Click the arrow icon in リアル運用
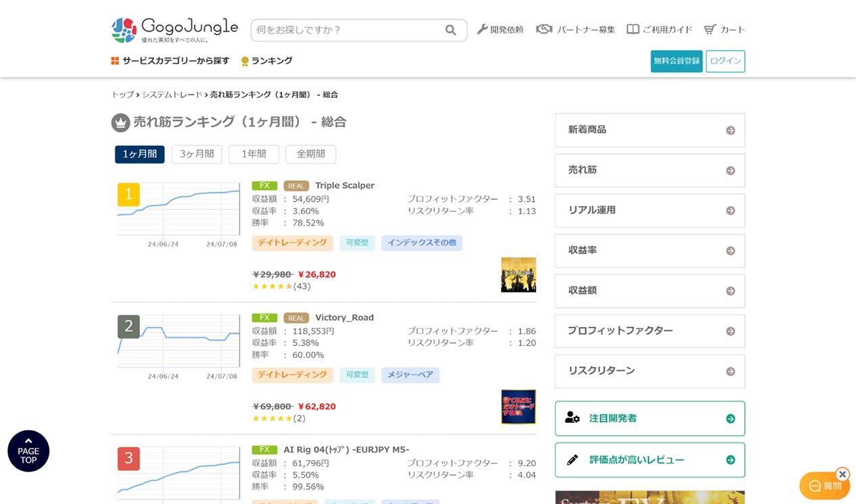This screenshot has height=504, width=856. [x=730, y=211]
